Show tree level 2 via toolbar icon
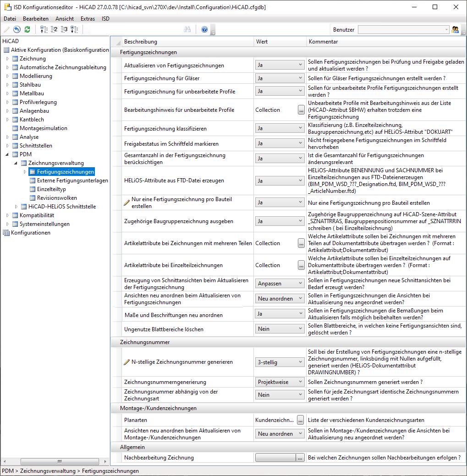Viewport: 467px width, 476px height. pyautogui.click(x=54, y=29)
